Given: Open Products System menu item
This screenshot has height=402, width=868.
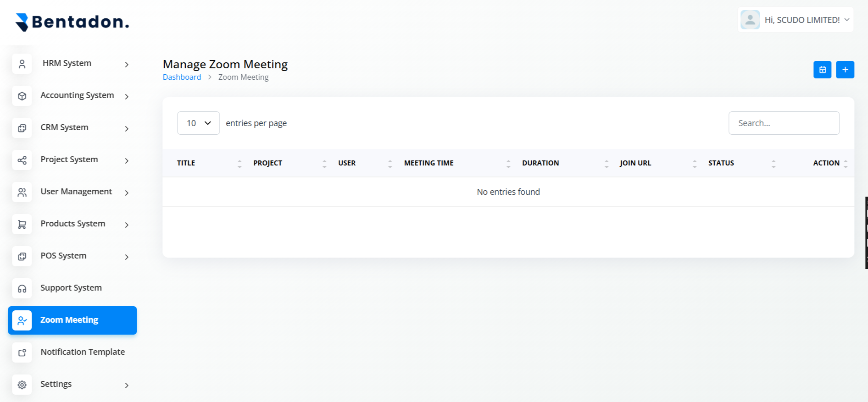Looking at the screenshot, I should [x=72, y=224].
